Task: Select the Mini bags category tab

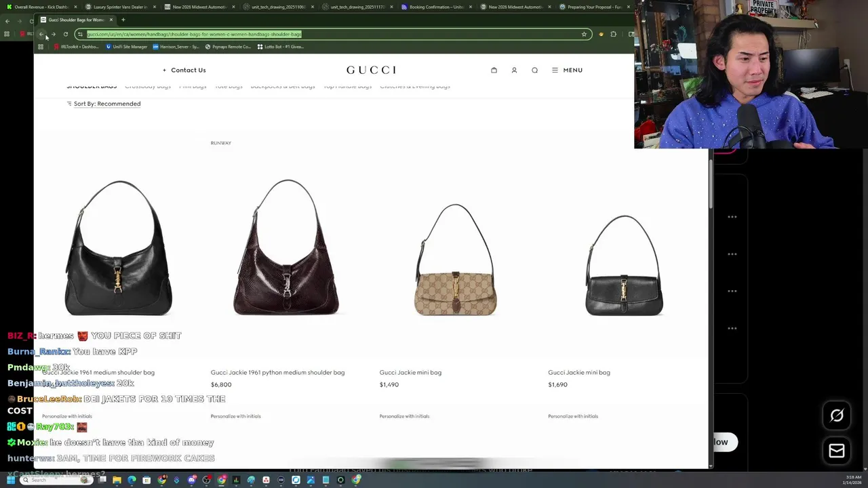Action: 193,86
